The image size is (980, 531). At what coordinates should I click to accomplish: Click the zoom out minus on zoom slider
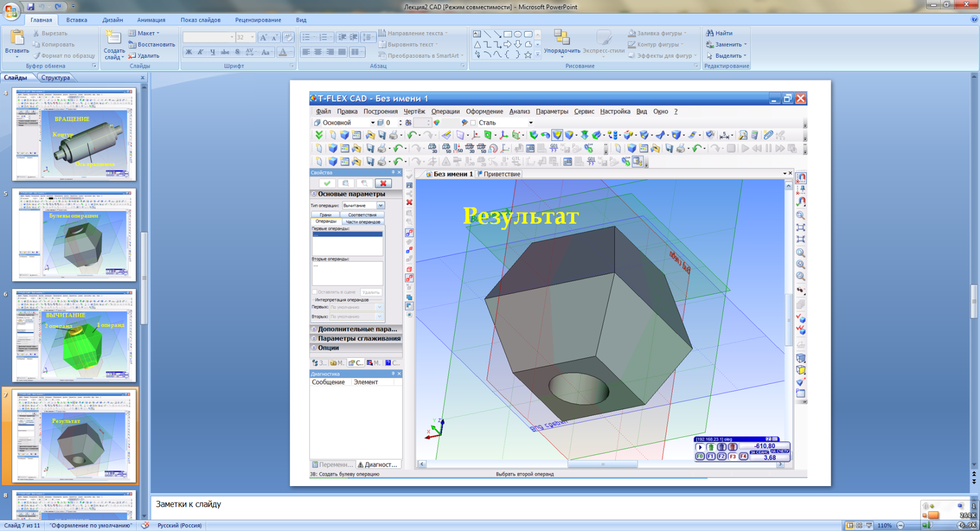point(901,525)
